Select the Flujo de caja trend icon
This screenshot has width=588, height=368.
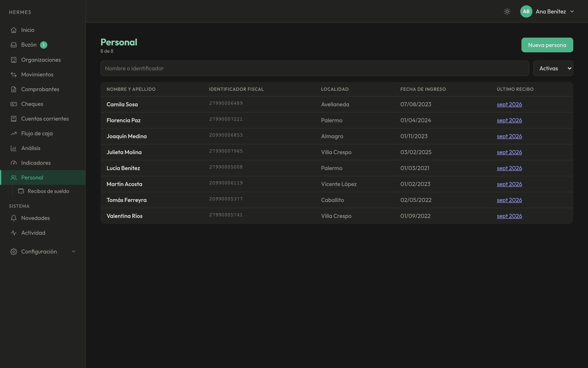click(x=14, y=133)
